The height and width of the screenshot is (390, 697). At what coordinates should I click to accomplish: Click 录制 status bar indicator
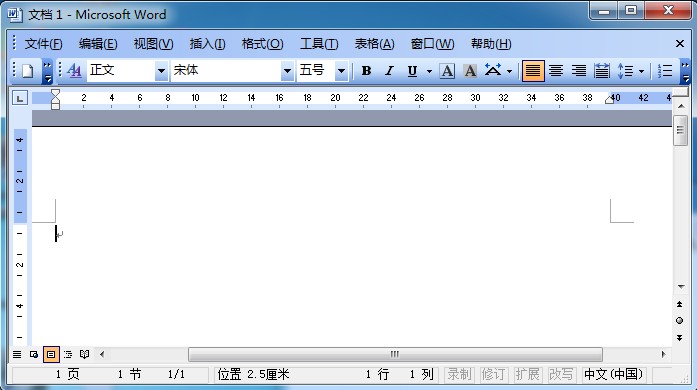(x=459, y=374)
